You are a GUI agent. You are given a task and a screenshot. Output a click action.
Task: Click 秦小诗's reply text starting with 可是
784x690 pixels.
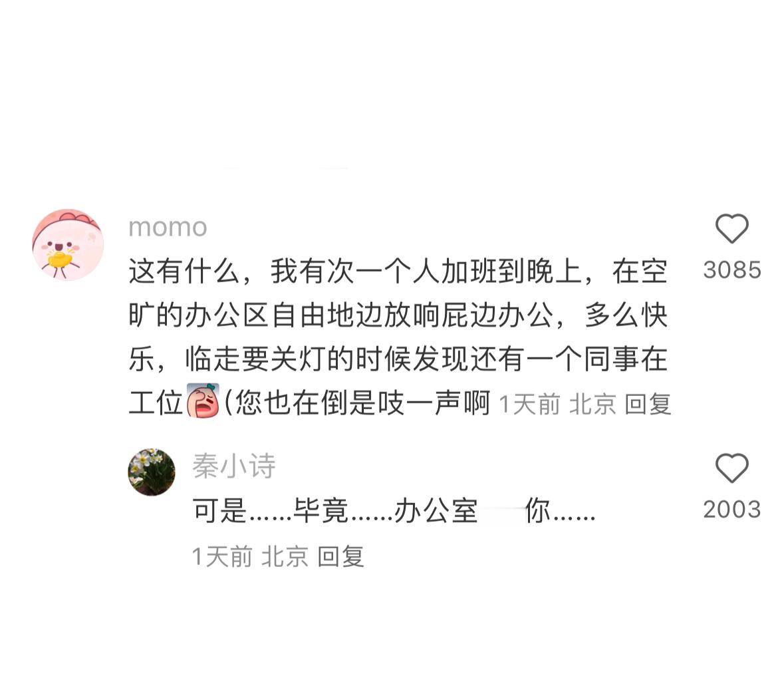click(x=394, y=511)
